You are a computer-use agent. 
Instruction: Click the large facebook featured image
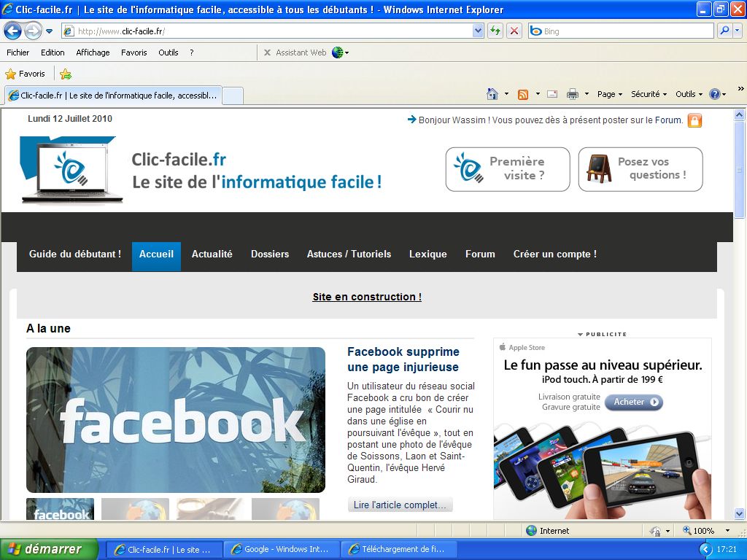point(176,419)
